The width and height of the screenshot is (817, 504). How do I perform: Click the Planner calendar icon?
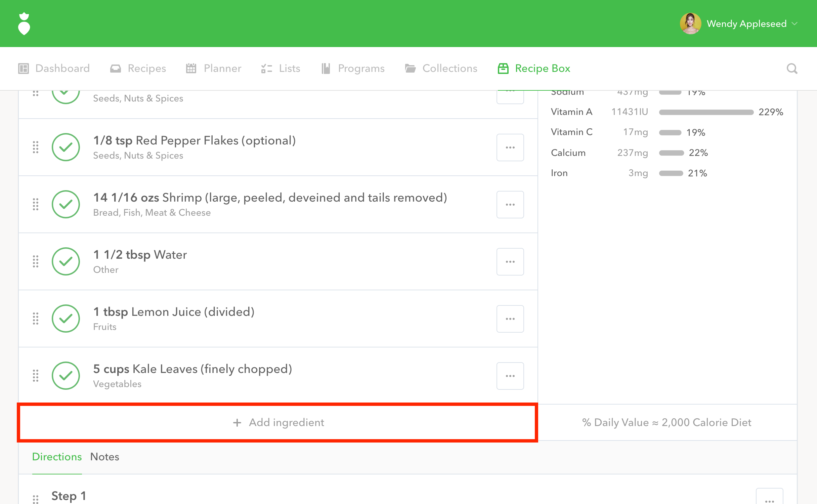coord(191,69)
